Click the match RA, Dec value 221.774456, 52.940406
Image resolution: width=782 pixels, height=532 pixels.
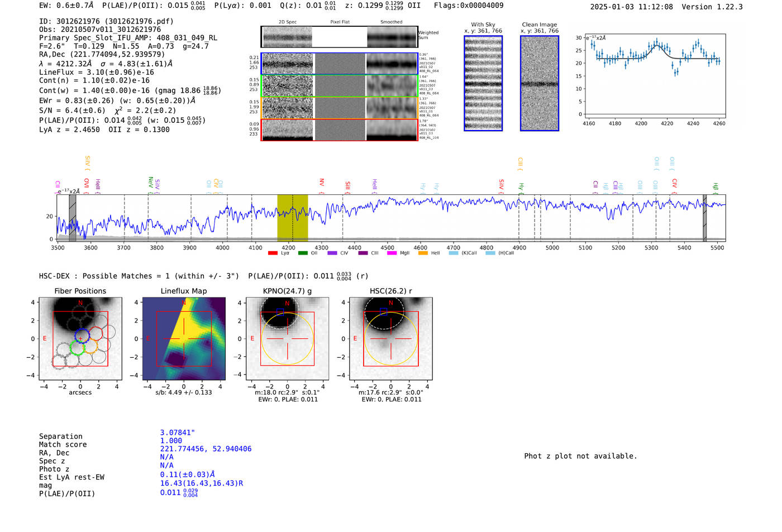(206, 449)
